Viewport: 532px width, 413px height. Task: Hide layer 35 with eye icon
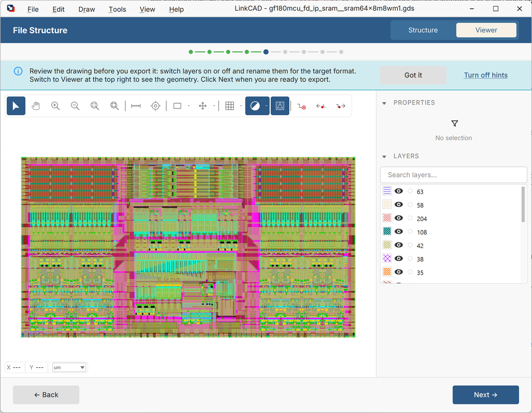[399, 272]
